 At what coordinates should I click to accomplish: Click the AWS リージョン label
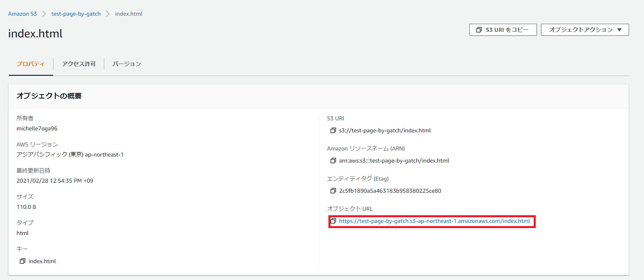[37, 144]
